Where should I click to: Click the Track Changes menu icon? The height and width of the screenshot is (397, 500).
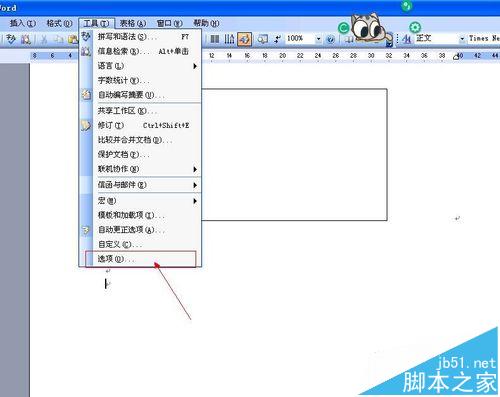[86, 125]
